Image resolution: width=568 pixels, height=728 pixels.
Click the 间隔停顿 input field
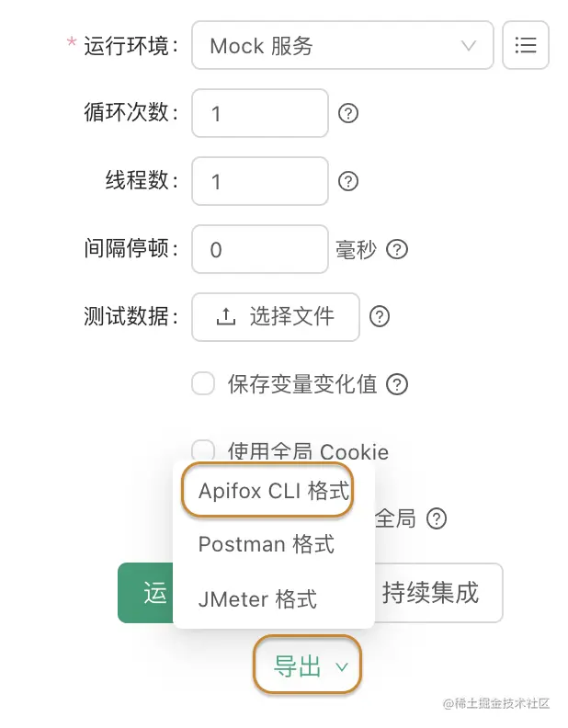coord(259,249)
